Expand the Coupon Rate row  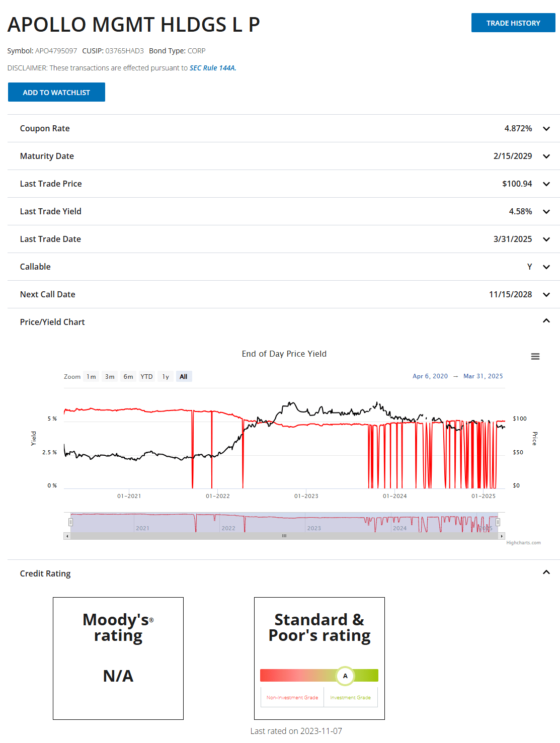coord(546,129)
